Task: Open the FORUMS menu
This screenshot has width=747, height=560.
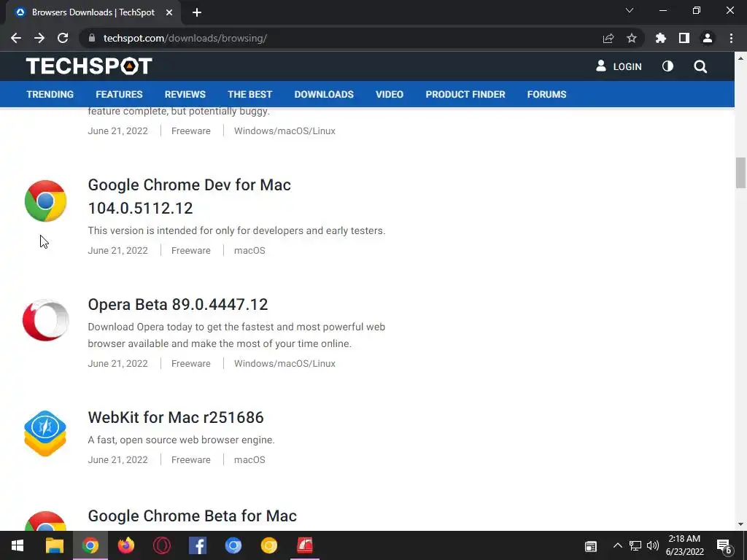Action: click(546, 94)
